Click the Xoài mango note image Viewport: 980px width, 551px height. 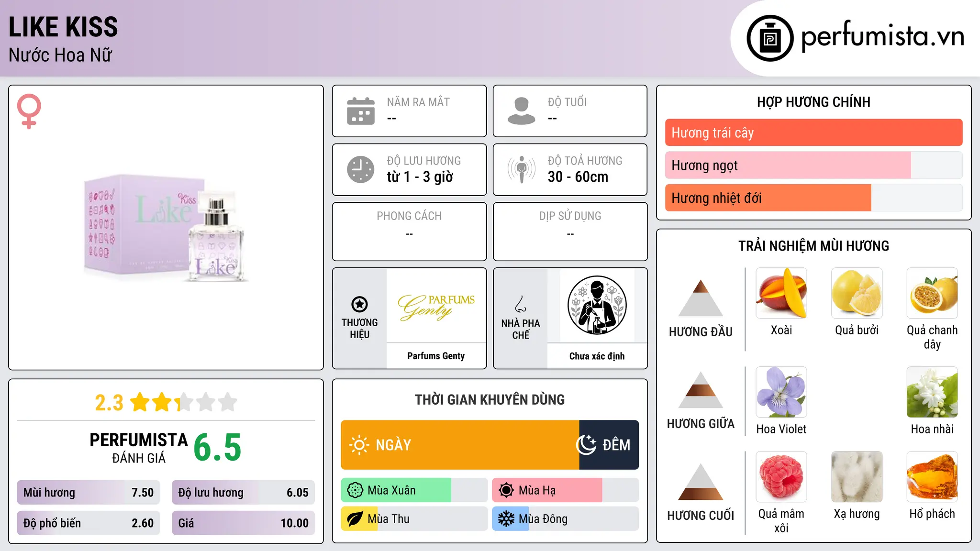click(781, 293)
